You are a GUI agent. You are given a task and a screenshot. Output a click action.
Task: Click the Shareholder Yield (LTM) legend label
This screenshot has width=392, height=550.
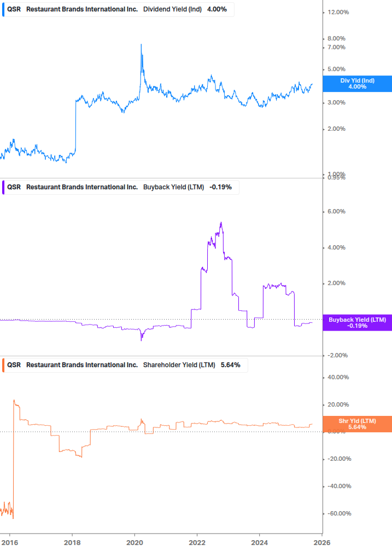(x=179, y=364)
